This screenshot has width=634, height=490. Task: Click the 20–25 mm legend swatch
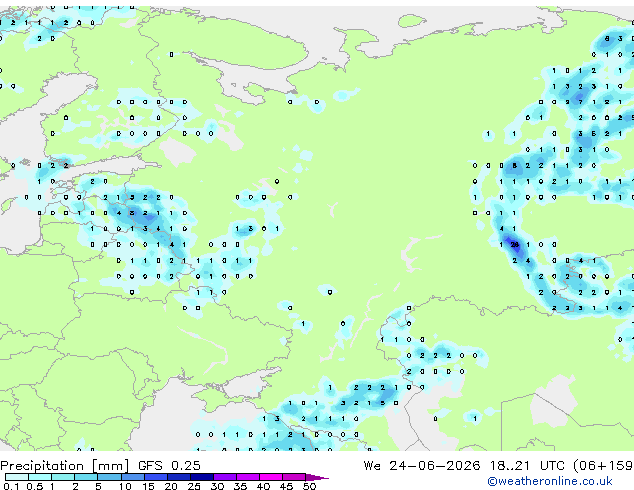179,477
